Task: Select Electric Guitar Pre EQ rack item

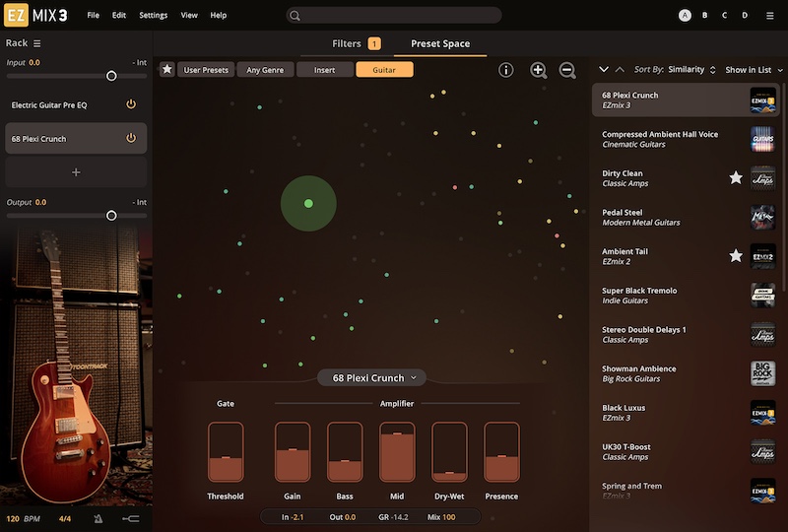Action: tap(76, 104)
